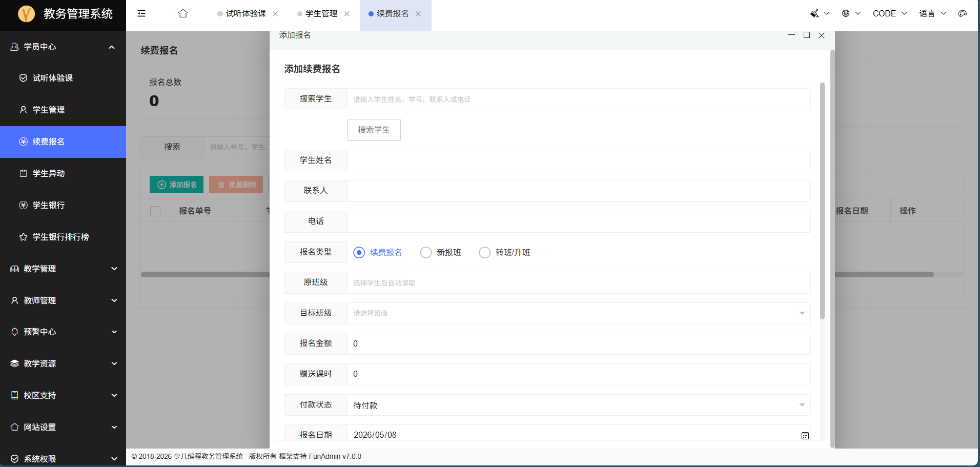Tick the table header select-all checkbox
The height and width of the screenshot is (467, 980).
click(155, 211)
